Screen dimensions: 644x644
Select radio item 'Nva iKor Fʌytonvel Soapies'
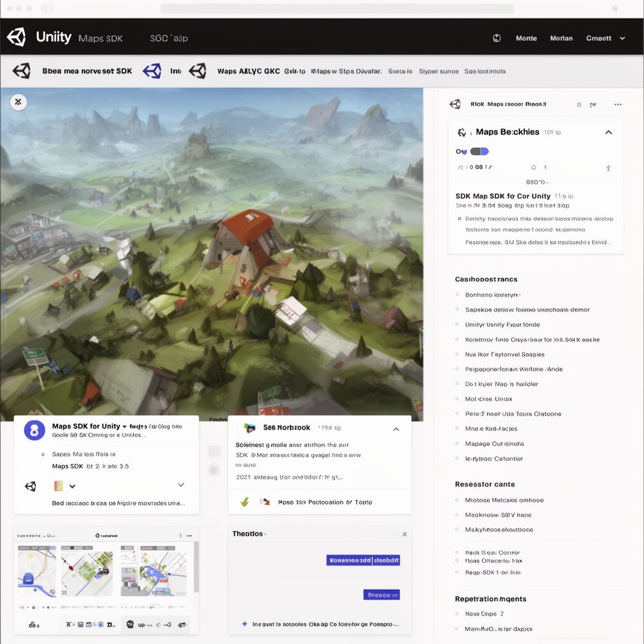[x=457, y=354]
